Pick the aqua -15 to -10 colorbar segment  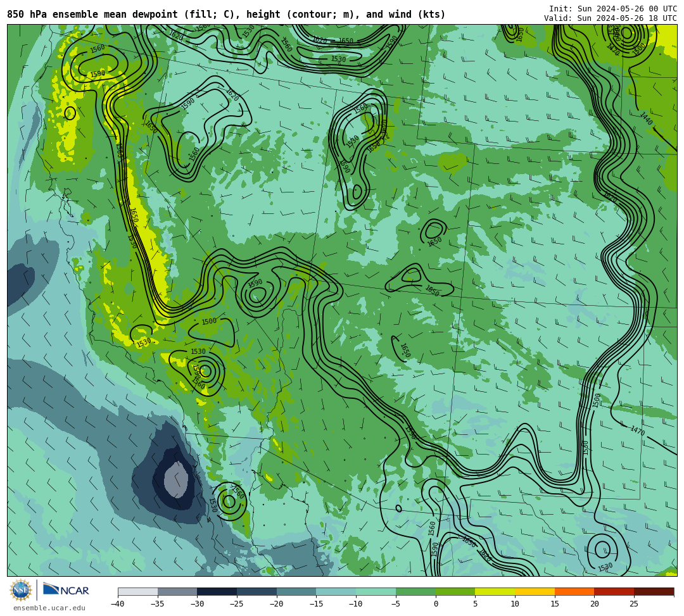click(336, 591)
